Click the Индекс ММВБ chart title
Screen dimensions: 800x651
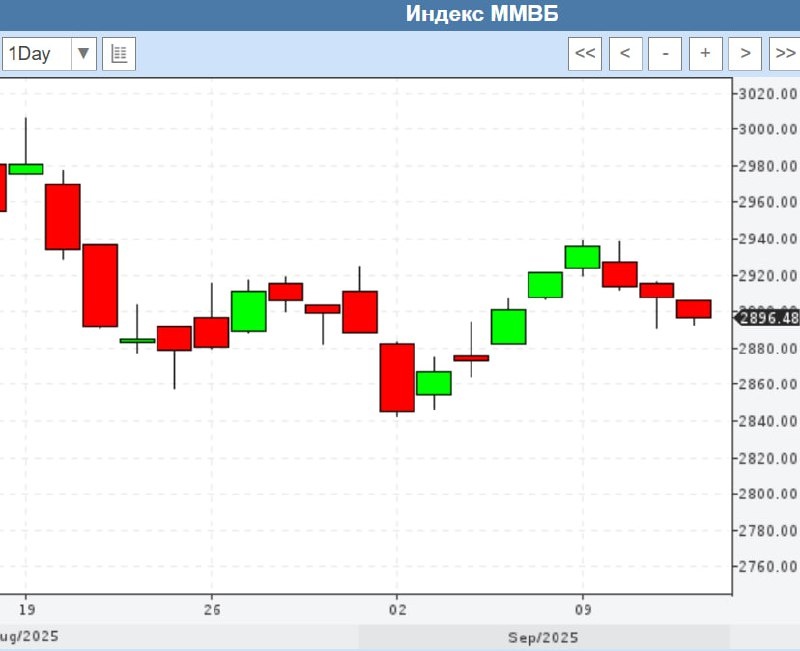pos(482,14)
